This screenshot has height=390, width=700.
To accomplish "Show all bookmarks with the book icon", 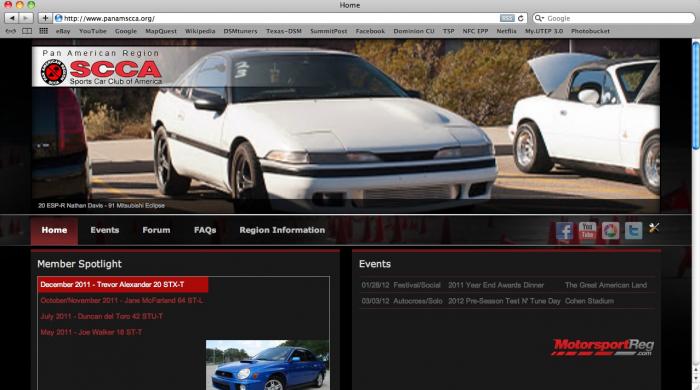I will click(x=27, y=31).
